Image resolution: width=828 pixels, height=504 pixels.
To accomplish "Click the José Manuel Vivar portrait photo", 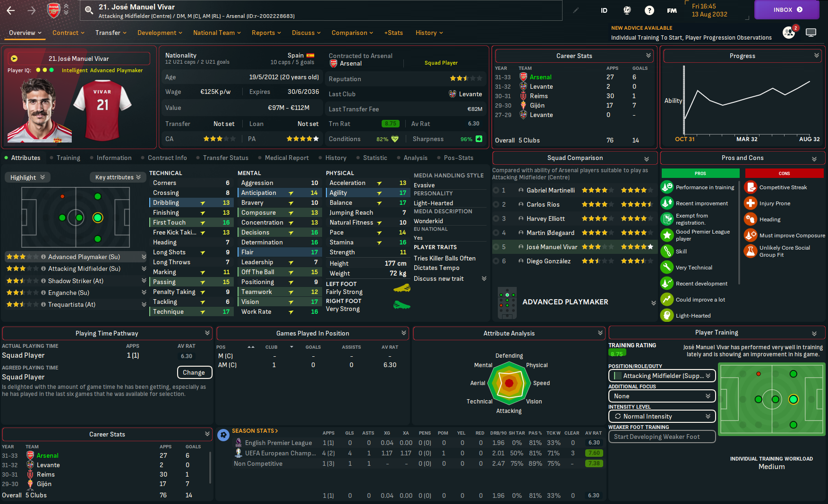I will 41,110.
